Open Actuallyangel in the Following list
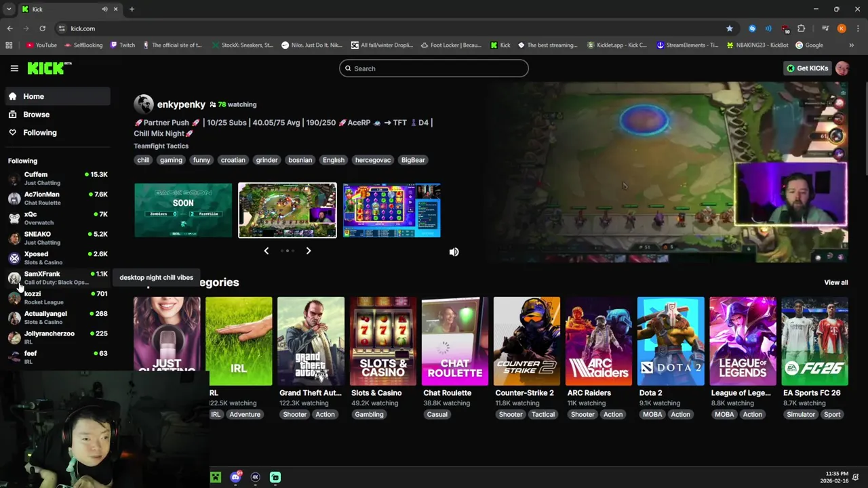 pyautogui.click(x=57, y=317)
